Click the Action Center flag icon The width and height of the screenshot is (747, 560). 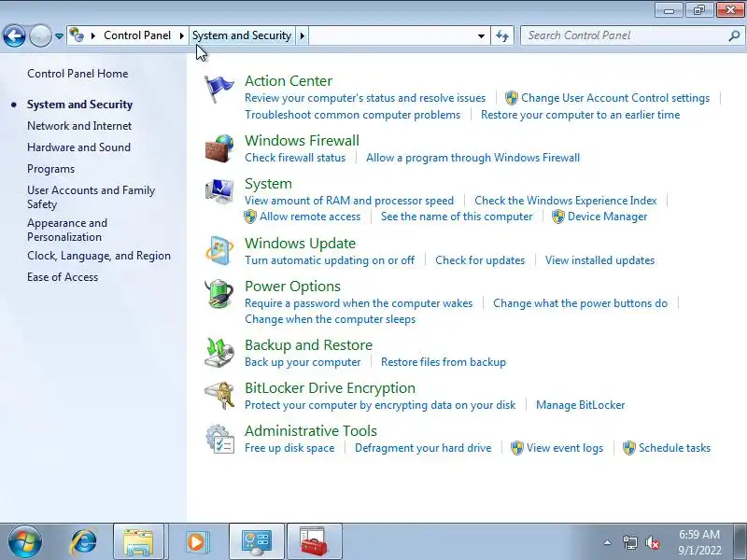pyautogui.click(x=218, y=89)
